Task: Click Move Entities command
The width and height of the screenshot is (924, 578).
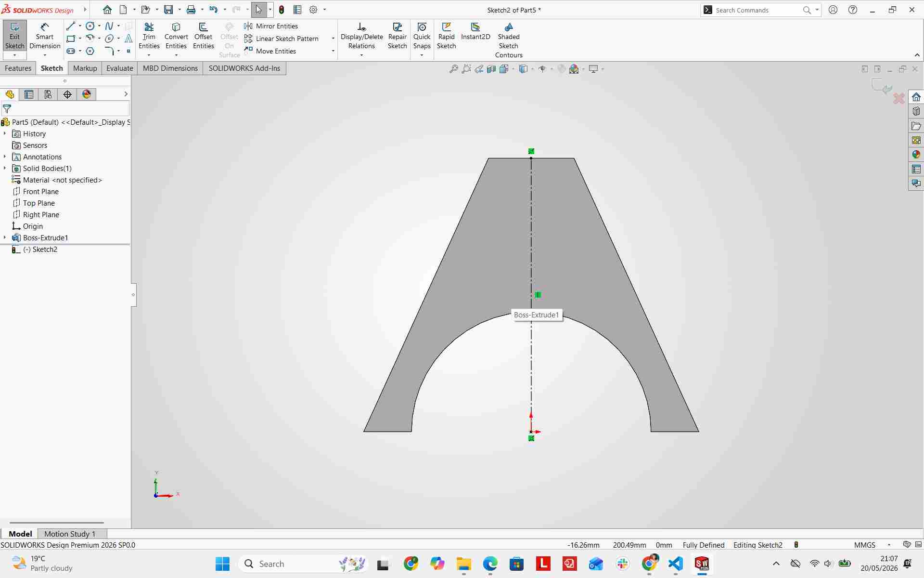Action: coord(270,51)
